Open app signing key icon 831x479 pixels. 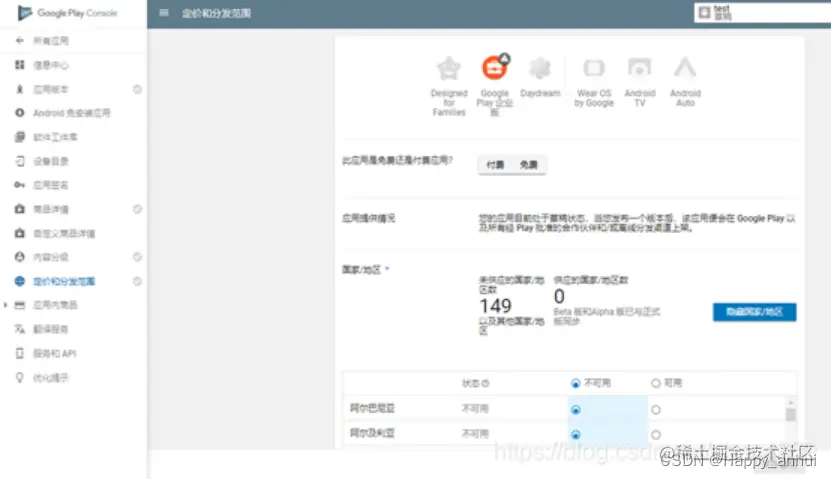coord(20,185)
